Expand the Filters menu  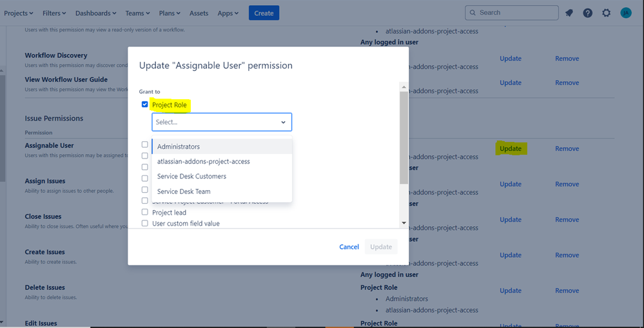point(54,13)
